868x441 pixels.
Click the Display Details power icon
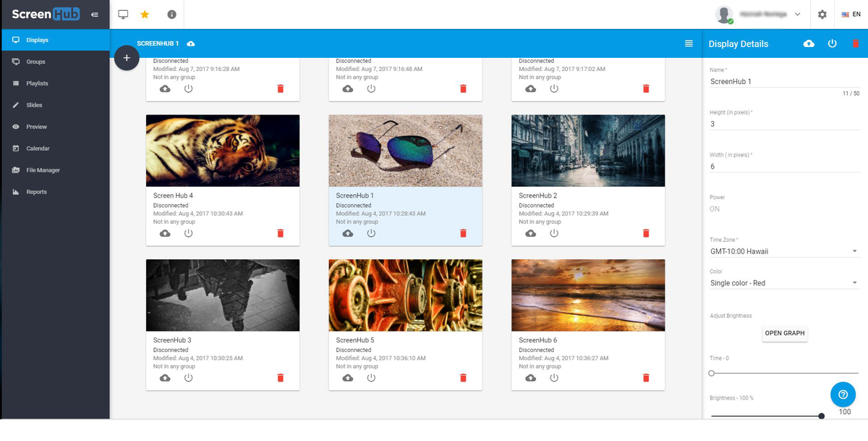pyautogui.click(x=833, y=44)
